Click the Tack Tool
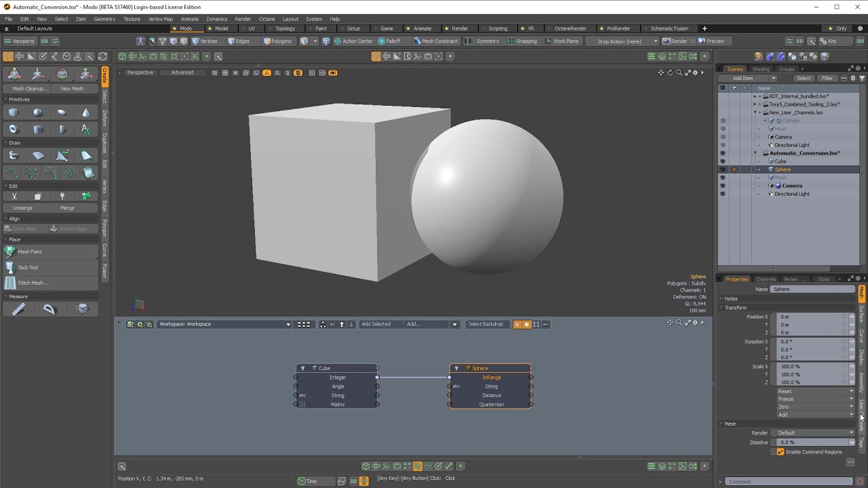The image size is (868, 488). pyautogui.click(x=51, y=267)
